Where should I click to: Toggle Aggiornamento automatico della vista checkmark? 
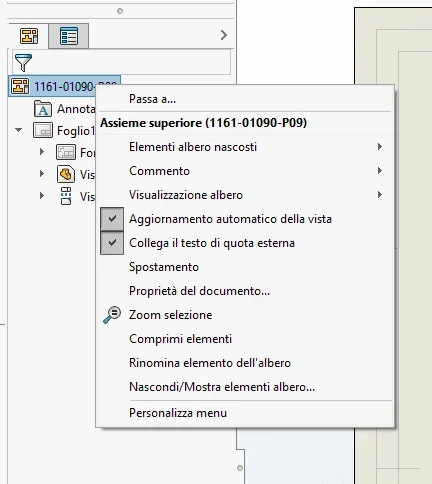[x=112, y=219]
